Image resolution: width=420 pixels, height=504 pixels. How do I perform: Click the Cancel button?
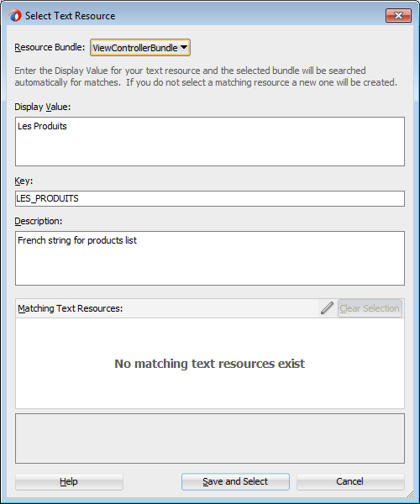350,481
